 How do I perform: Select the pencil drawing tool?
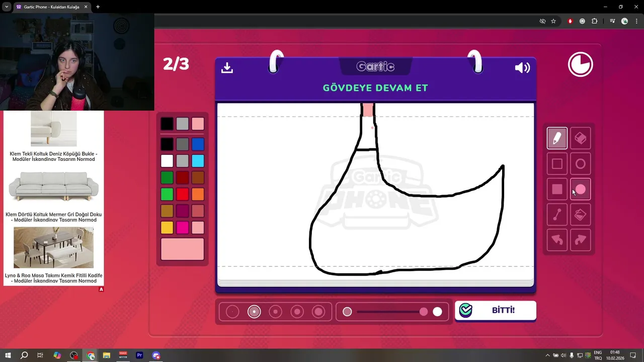tap(557, 138)
